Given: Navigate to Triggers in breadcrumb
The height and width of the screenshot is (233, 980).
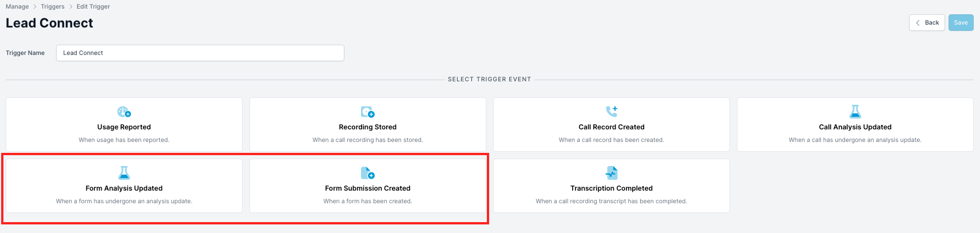Looking at the screenshot, I should point(53,6).
